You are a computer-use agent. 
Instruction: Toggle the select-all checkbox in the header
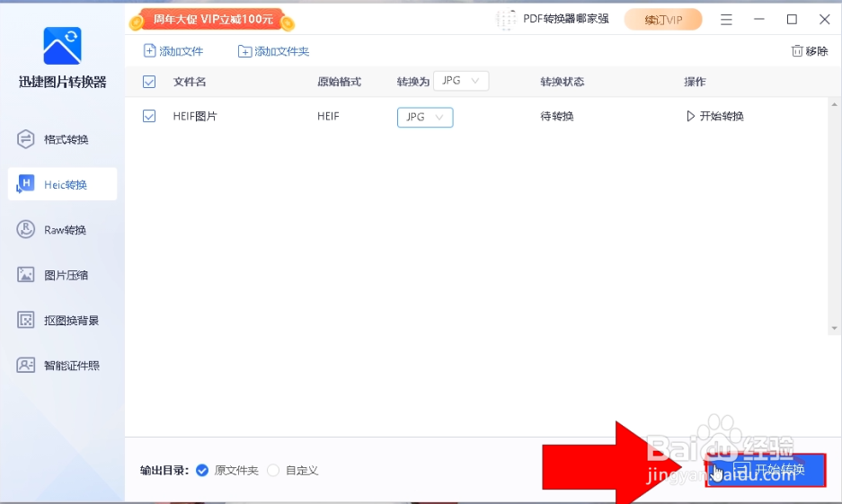[x=149, y=82]
